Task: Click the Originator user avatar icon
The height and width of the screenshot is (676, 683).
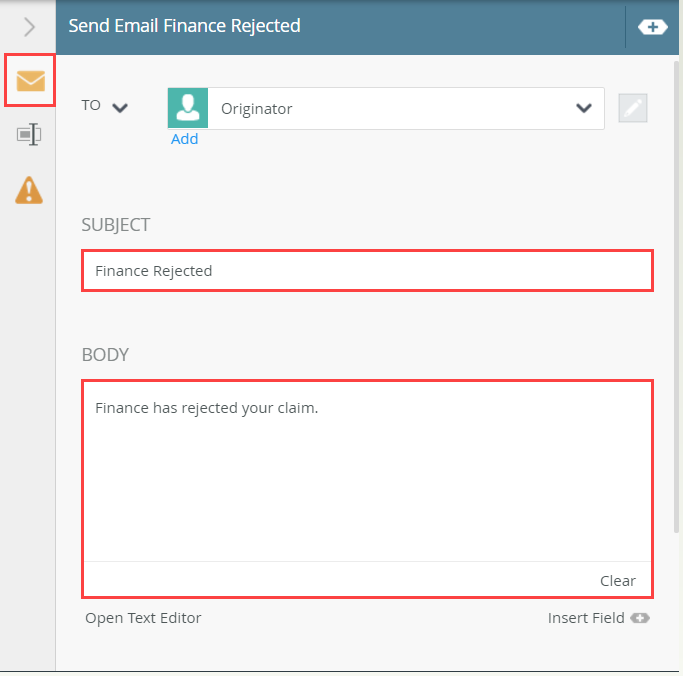Action: click(188, 108)
